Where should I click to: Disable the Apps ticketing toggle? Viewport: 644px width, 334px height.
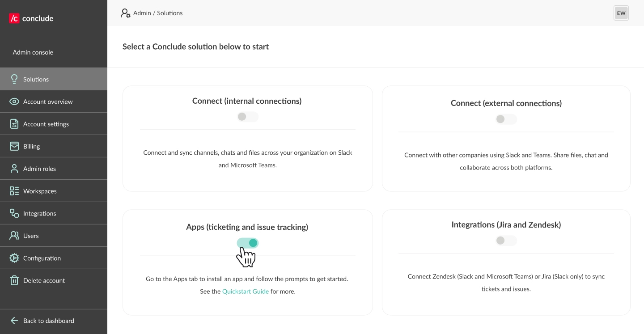tap(247, 243)
